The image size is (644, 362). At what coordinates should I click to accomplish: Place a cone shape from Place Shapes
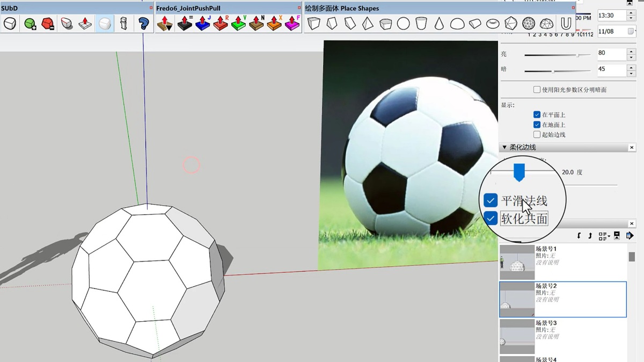coord(439,24)
